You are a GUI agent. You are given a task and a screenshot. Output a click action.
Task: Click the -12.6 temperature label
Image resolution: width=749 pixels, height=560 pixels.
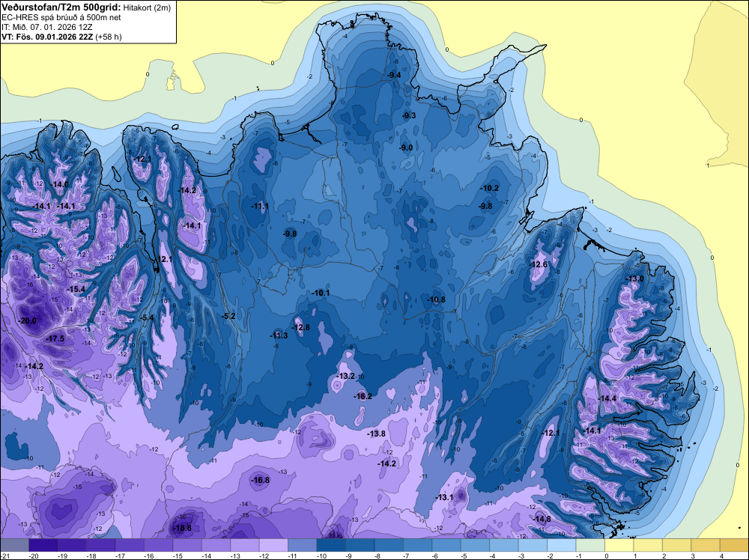click(x=539, y=264)
